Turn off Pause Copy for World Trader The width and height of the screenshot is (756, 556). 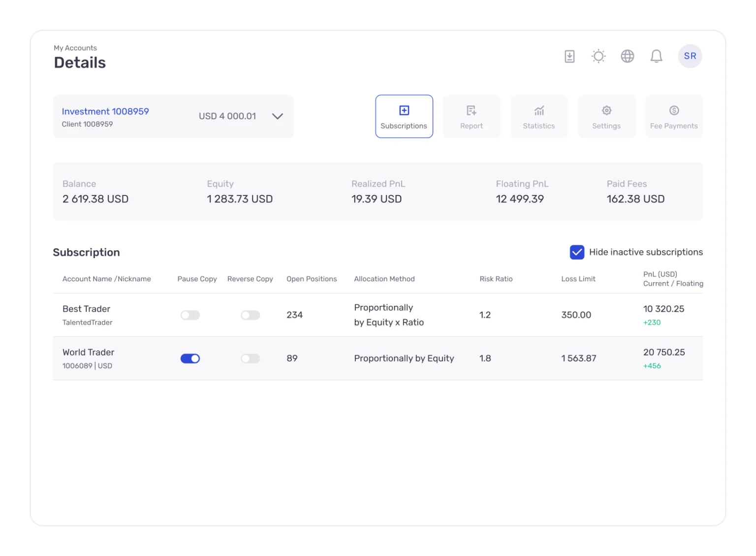click(x=190, y=359)
